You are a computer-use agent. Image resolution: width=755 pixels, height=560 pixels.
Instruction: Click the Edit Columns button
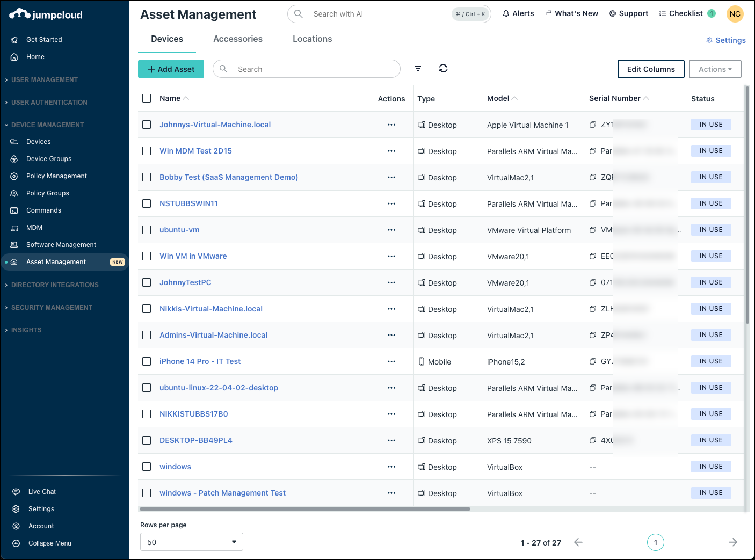651,69
